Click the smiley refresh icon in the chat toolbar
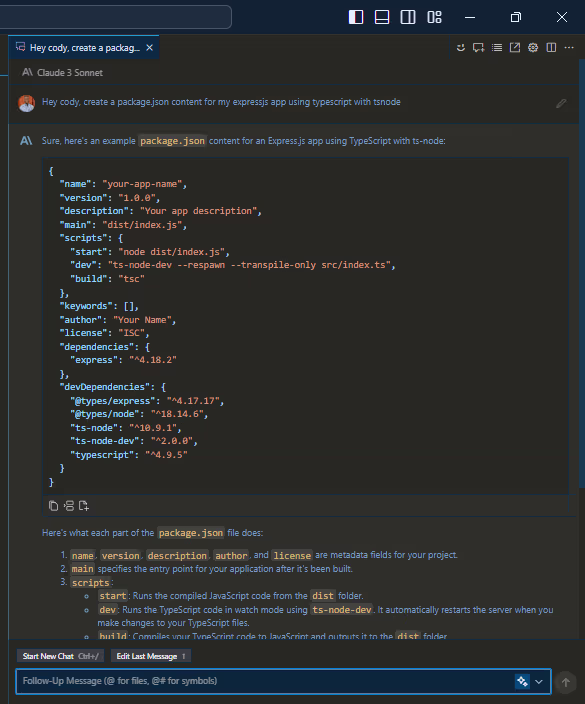This screenshot has height=704, width=585. pos(461,48)
